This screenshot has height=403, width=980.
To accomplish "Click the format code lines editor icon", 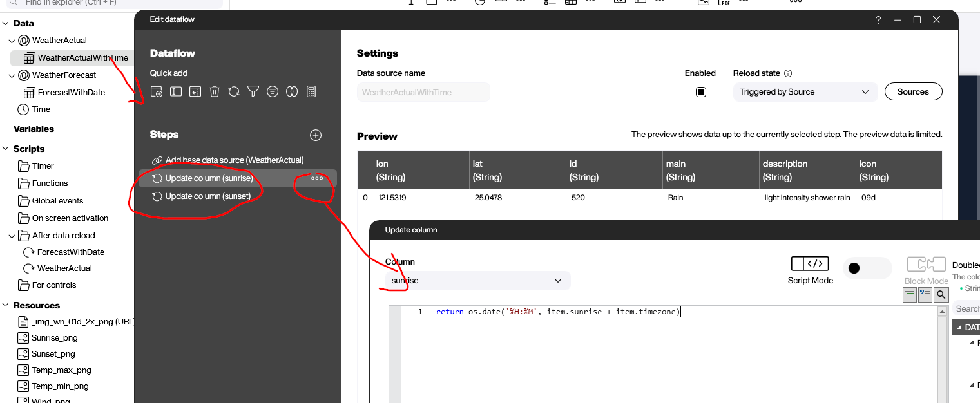I will click(910, 295).
